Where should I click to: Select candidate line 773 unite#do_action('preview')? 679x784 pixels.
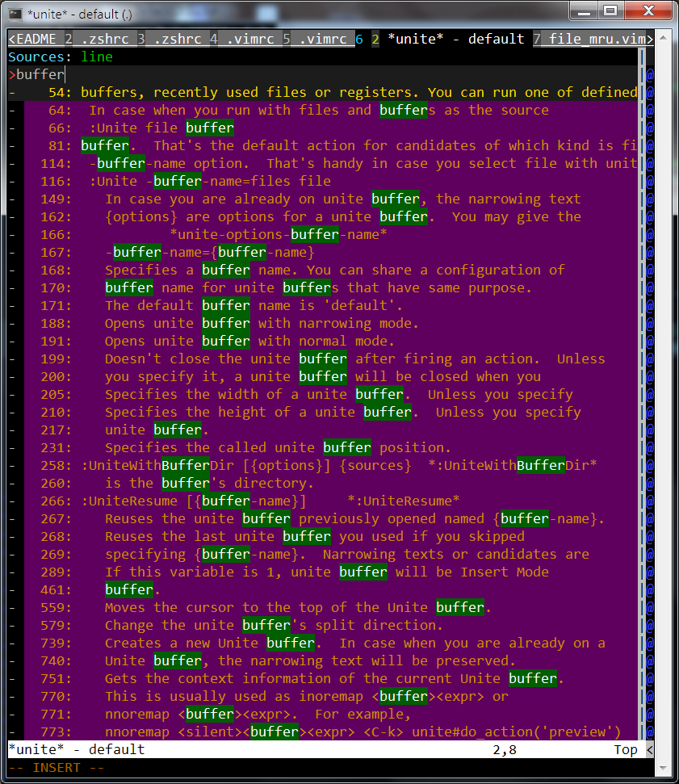point(323,732)
